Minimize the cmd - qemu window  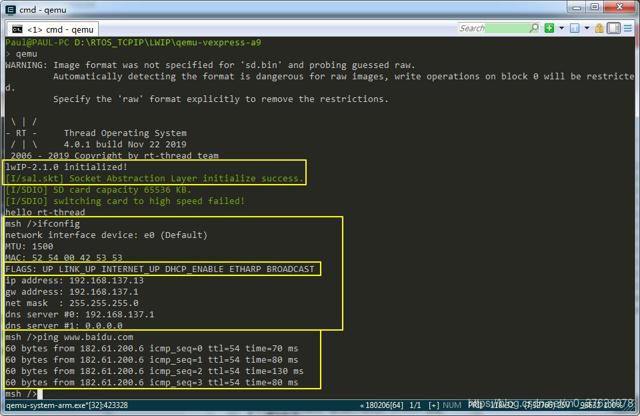[576, 7]
